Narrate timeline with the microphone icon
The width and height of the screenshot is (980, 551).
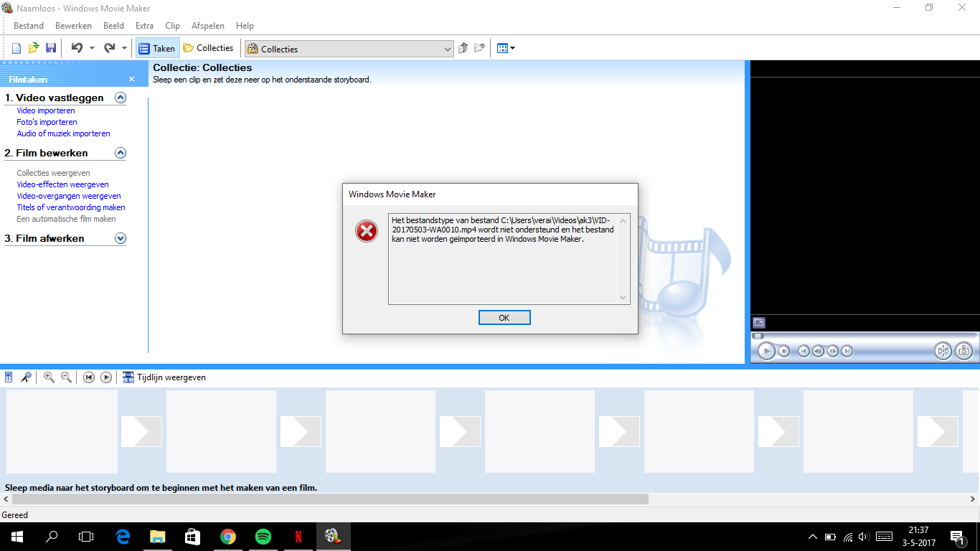[x=26, y=377]
